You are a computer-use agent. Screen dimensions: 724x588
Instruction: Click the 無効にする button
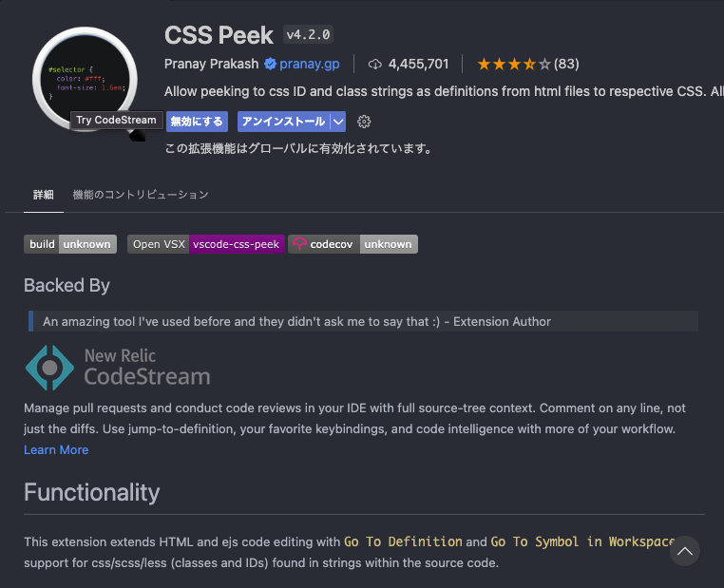point(197,122)
